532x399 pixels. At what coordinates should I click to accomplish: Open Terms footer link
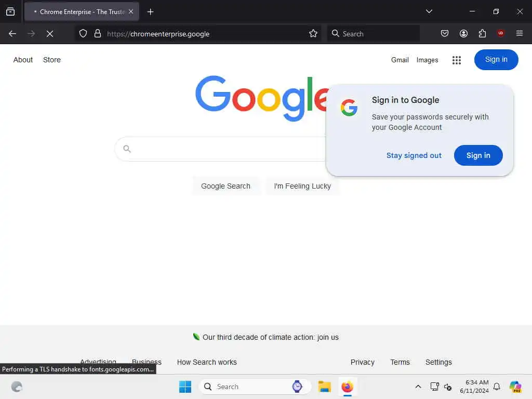[x=400, y=362]
